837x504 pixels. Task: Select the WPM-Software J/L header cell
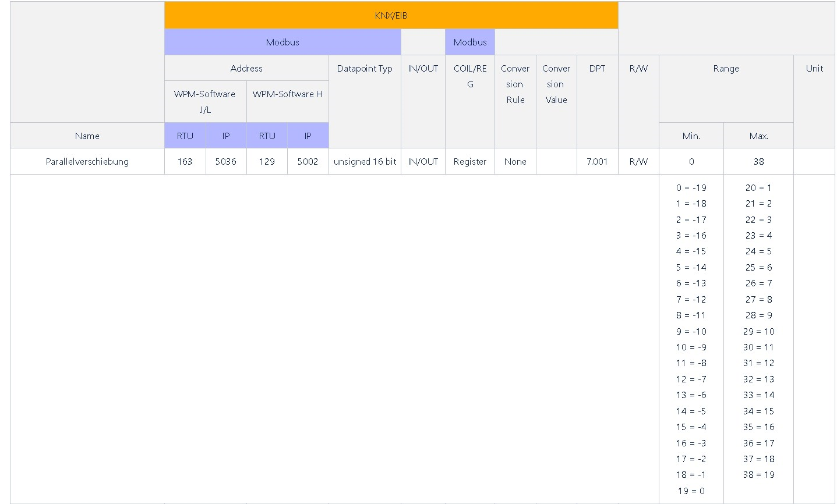205,101
